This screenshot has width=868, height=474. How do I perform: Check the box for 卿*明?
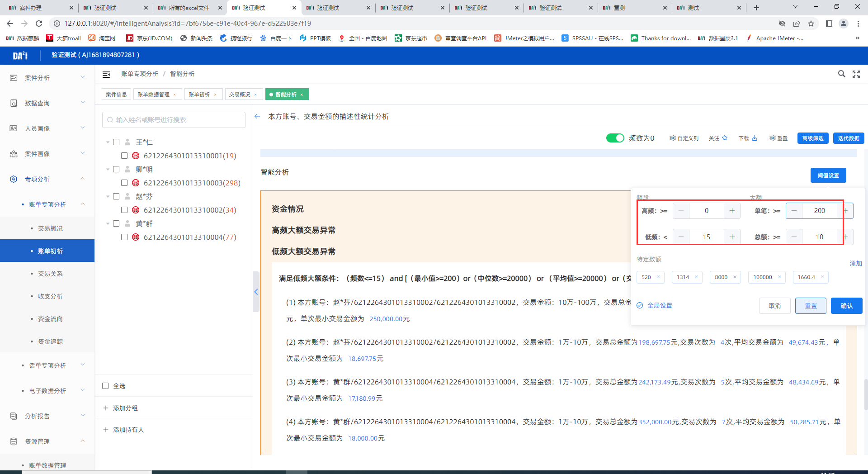click(x=116, y=169)
